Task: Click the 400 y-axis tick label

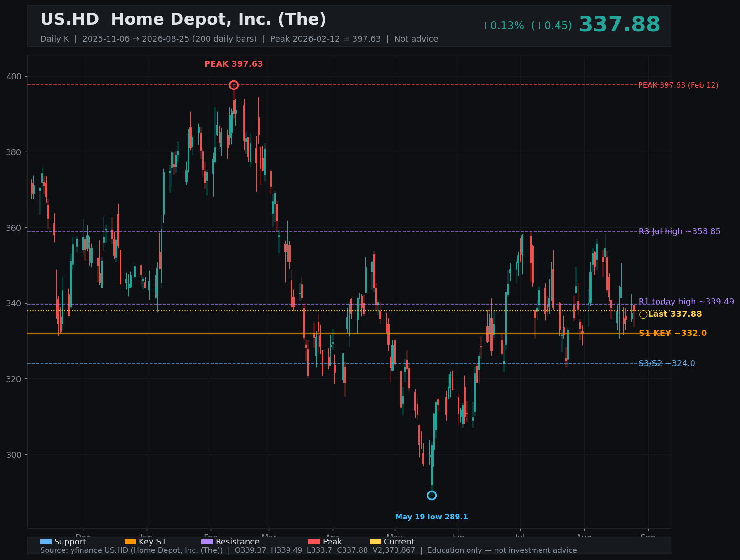Action: click(x=14, y=76)
